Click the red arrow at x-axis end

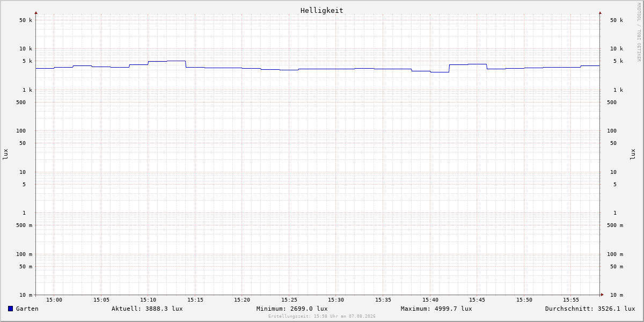(602, 295)
